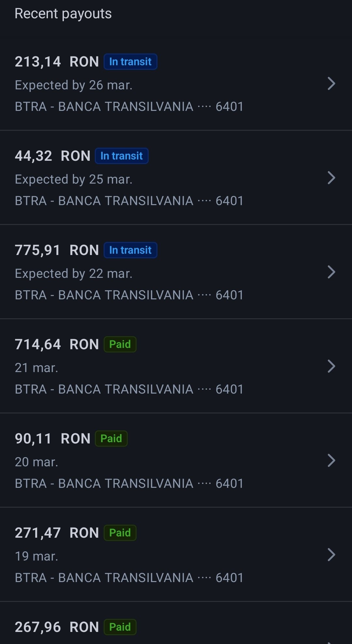Expand the 44,32 RON payout arrow

pyautogui.click(x=331, y=178)
